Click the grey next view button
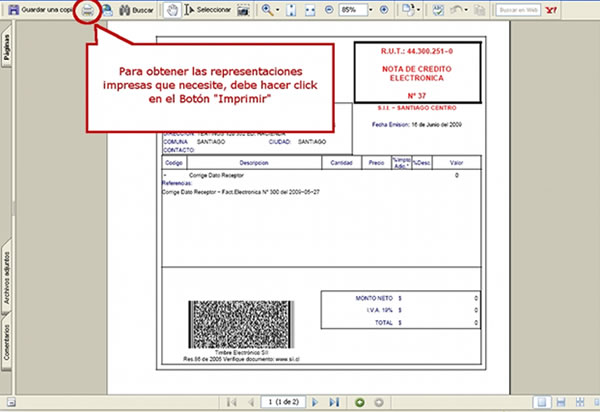Image resolution: width=600 pixels, height=412 pixels. click(x=379, y=402)
